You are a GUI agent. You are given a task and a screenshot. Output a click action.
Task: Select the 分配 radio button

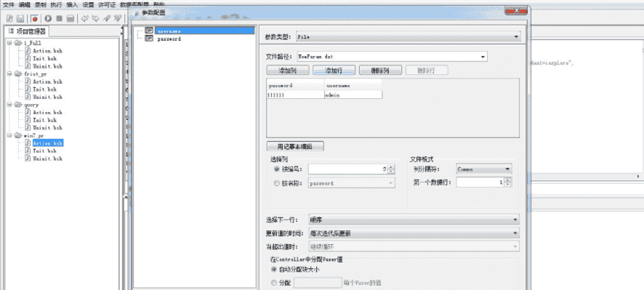(274, 283)
